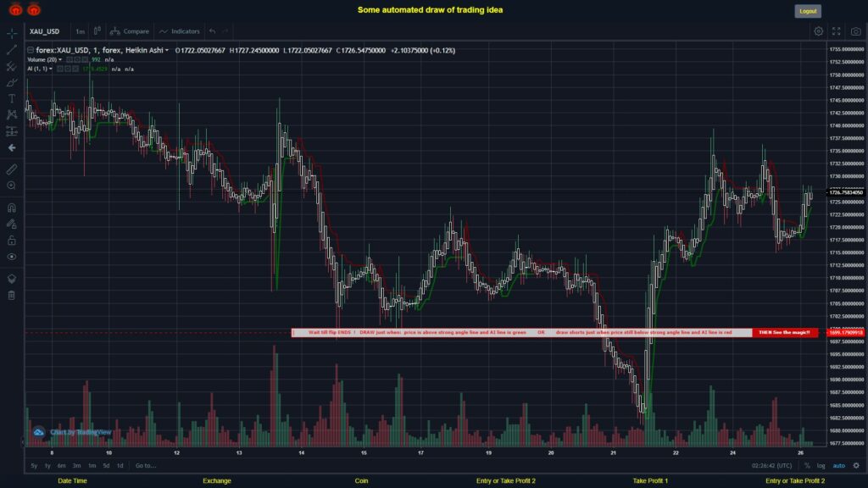The image size is (868, 488).
Task: Select the ruler measure tool
Action: click(x=12, y=169)
